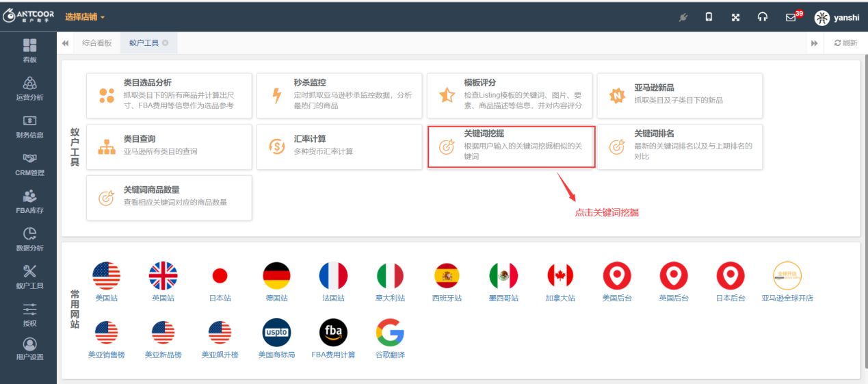The width and height of the screenshot is (868, 384).
Task: Open the 看板 dashboard sidebar icon
Action: (29, 50)
